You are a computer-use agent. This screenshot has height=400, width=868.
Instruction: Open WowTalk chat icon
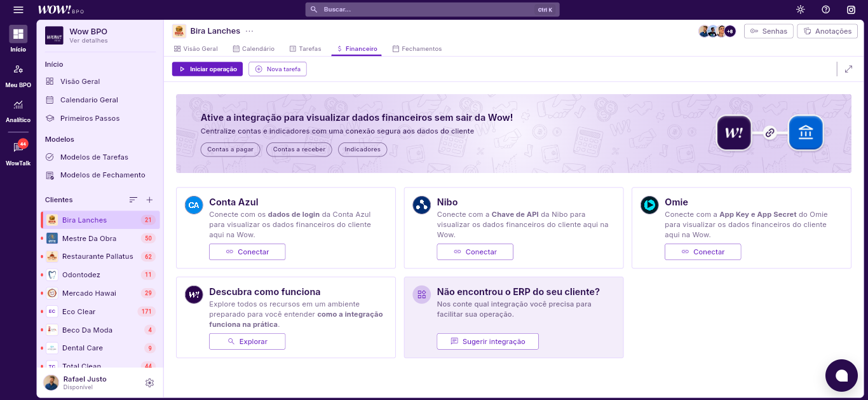18,153
